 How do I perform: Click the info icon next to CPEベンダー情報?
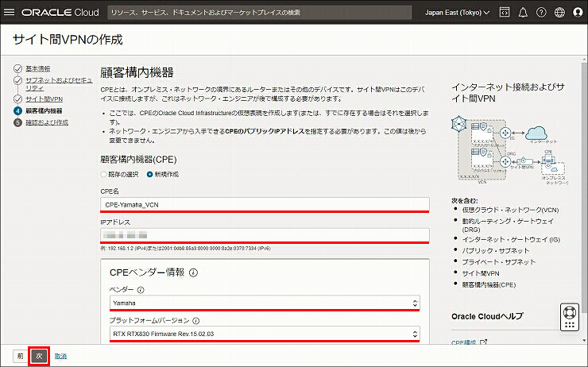[194, 272]
